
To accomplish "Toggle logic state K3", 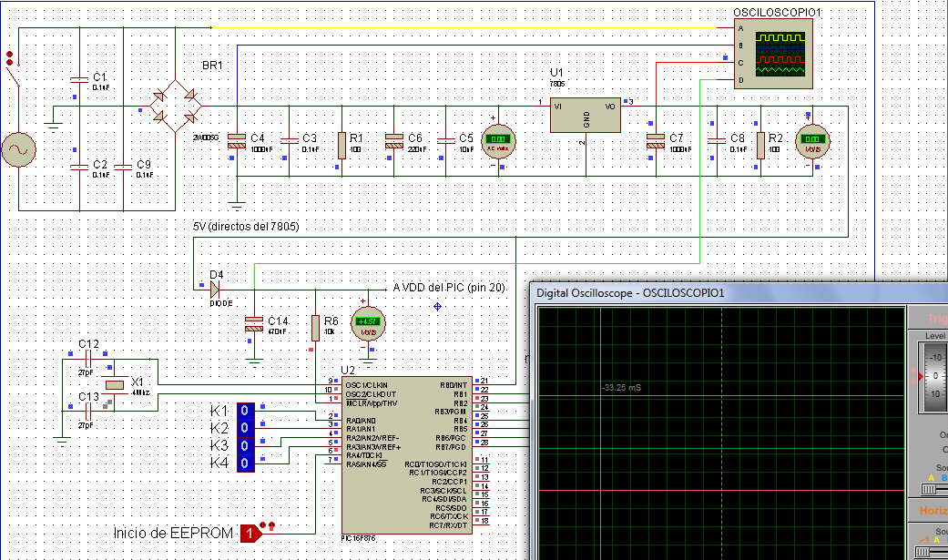I will (x=246, y=446).
